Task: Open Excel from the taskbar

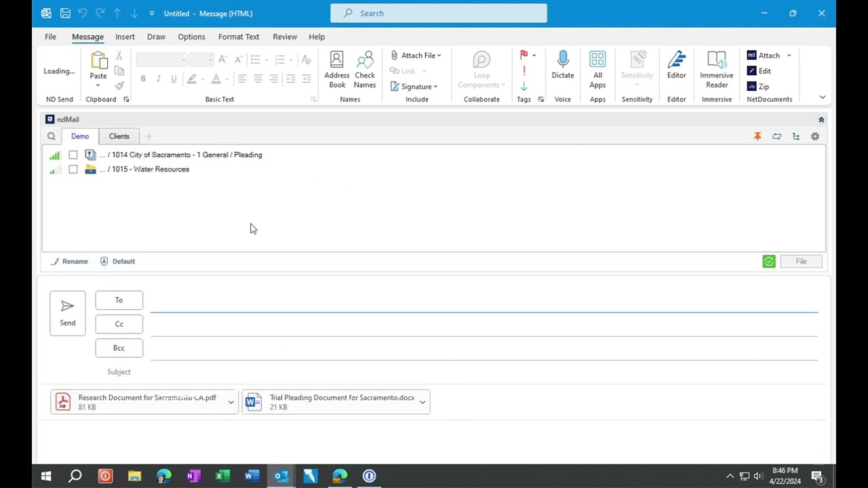Action: pos(222,476)
